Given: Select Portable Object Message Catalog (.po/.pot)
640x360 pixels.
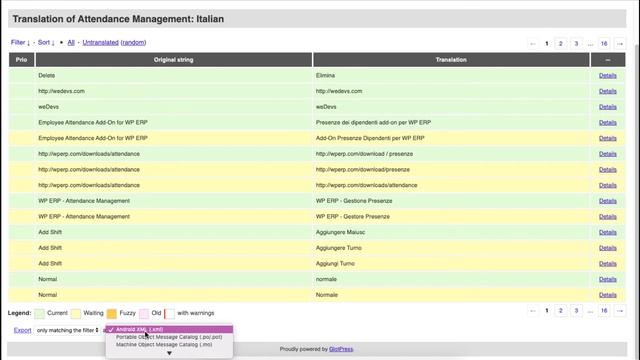Looking at the screenshot, I should click(x=169, y=337).
